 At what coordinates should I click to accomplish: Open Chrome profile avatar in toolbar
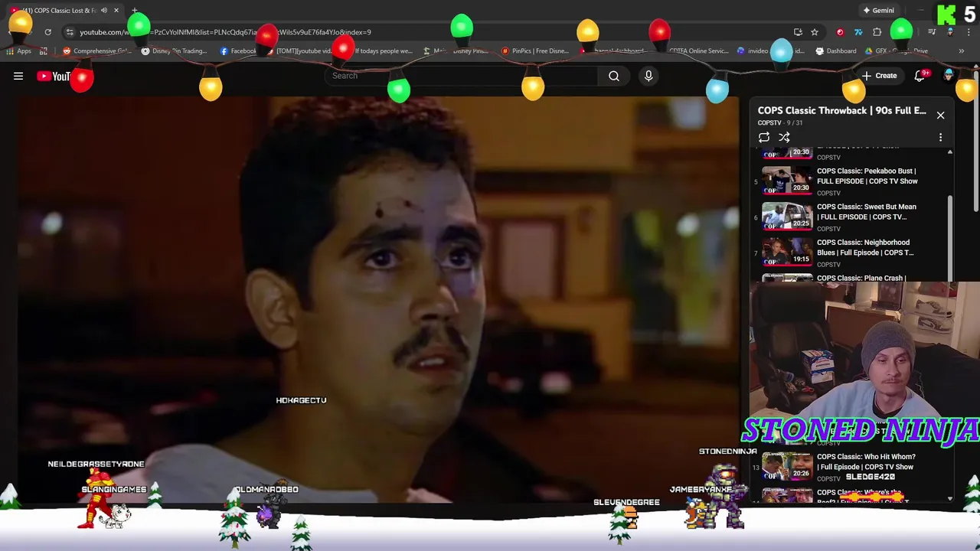[950, 32]
